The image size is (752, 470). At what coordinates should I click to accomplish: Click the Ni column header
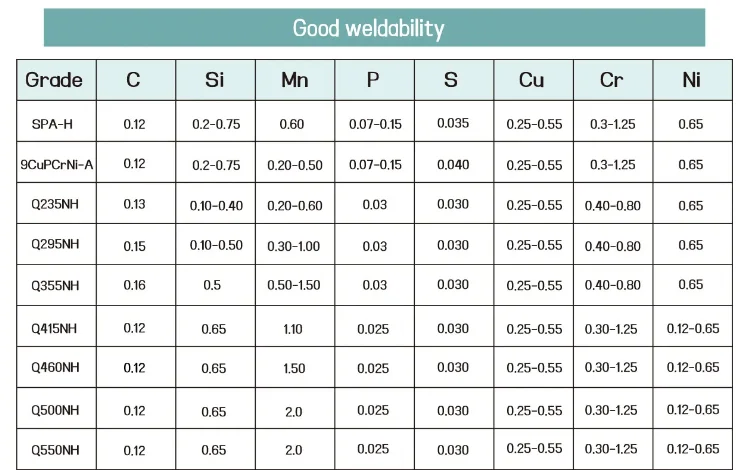[691, 80]
